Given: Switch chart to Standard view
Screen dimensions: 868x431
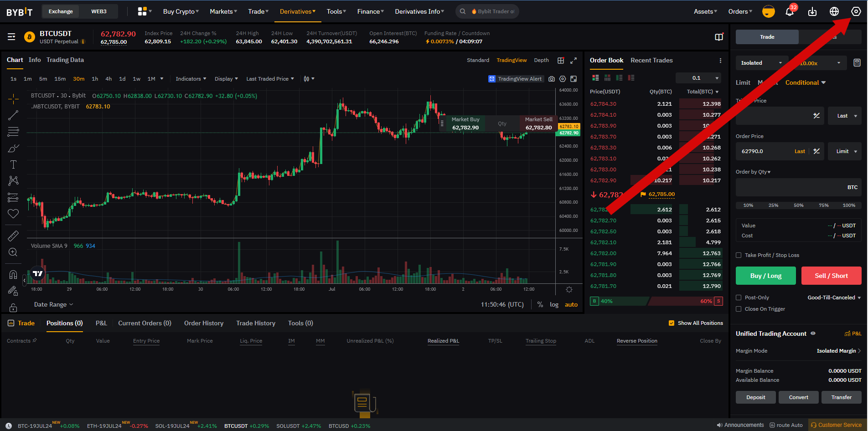Looking at the screenshot, I should click(478, 60).
